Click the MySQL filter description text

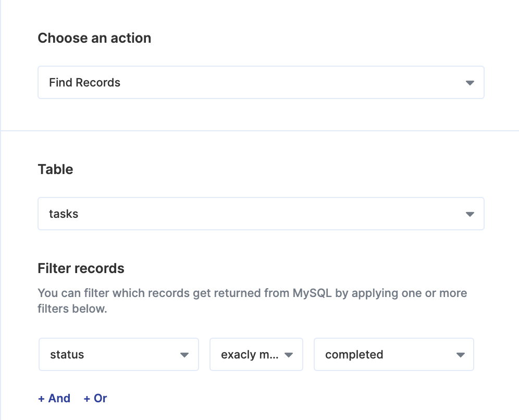252,301
